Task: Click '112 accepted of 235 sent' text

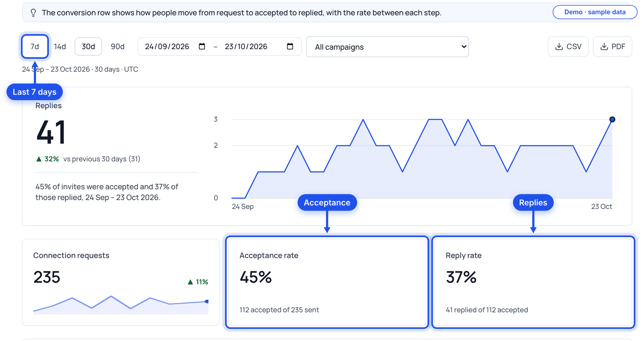Action: [279, 310]
